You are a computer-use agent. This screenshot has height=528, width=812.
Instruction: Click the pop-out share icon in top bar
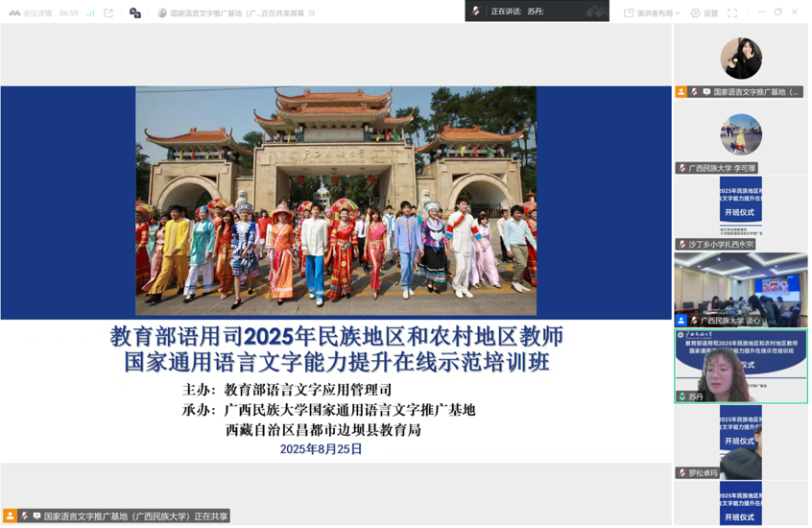coord(108,13)
